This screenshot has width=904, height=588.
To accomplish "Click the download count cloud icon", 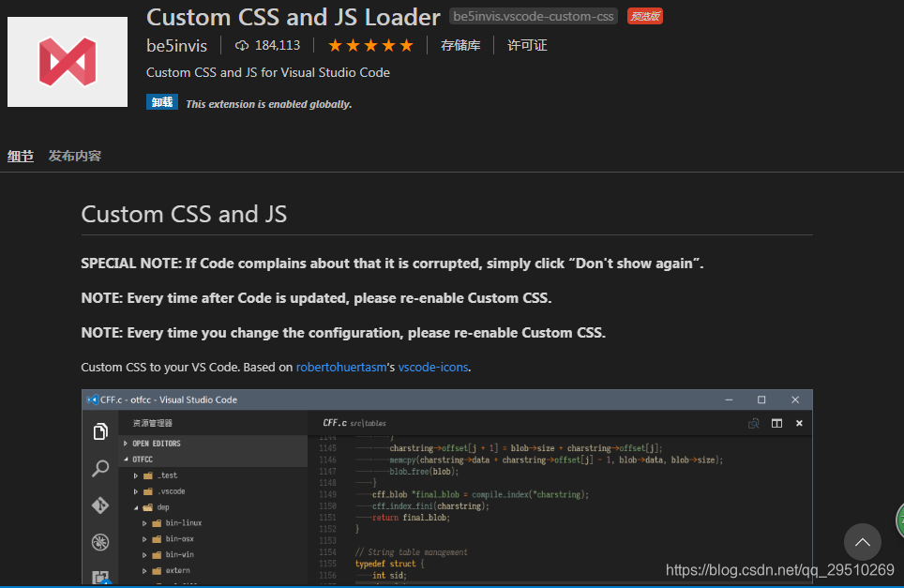I will tap(242, 46).
